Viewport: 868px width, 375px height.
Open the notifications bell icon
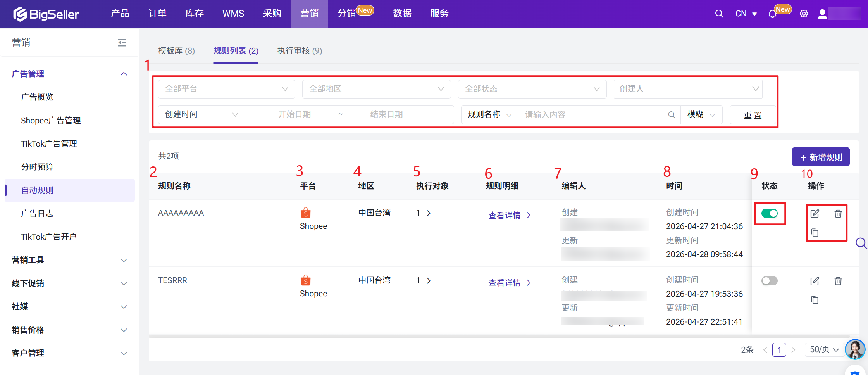click(x=772, y=14)
